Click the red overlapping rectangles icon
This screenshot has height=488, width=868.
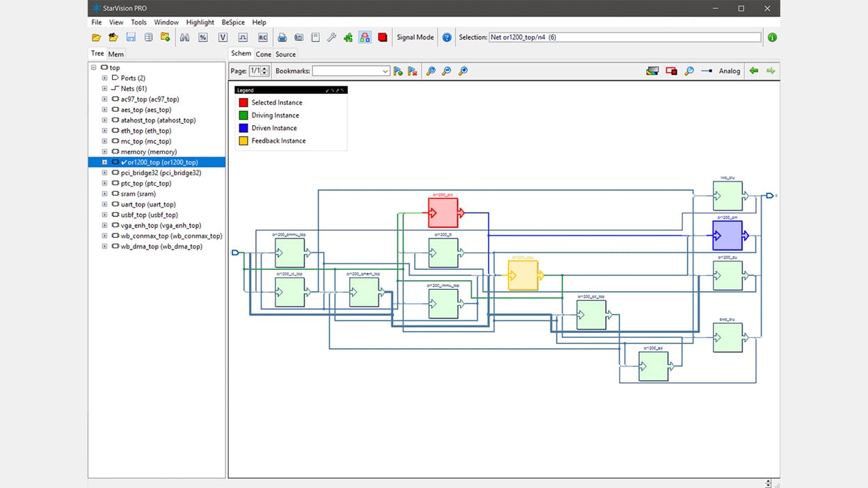671,71
